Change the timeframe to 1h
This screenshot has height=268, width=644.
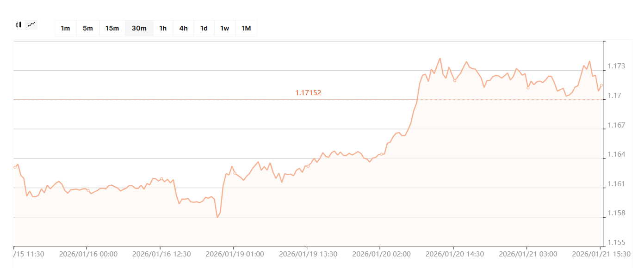(x=163, y=28)
